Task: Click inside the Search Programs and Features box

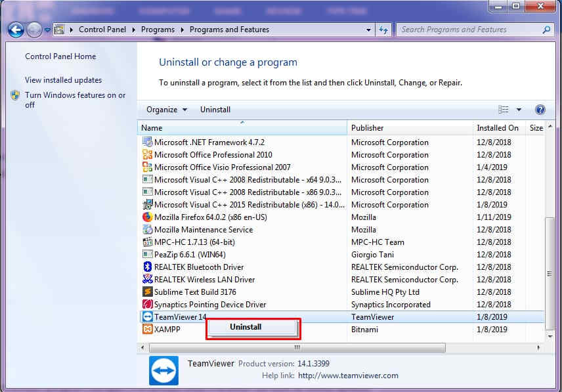Action: [x=468, y=30]
